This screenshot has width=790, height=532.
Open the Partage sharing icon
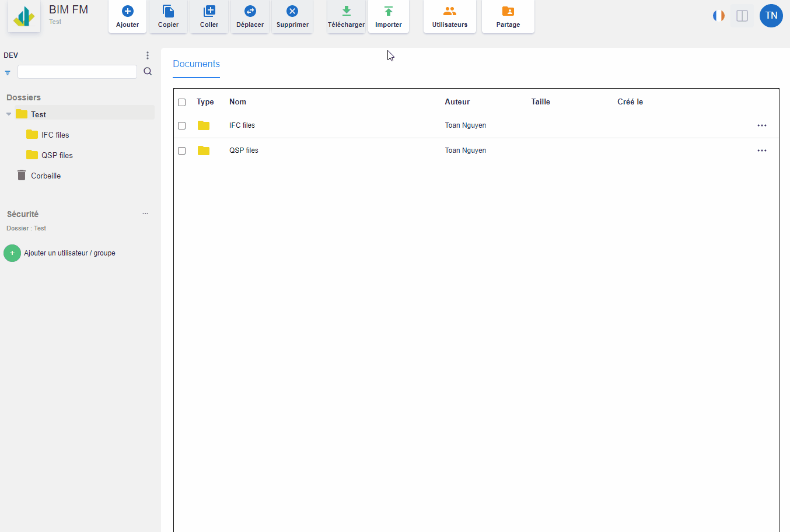click(x=508, y=12)
